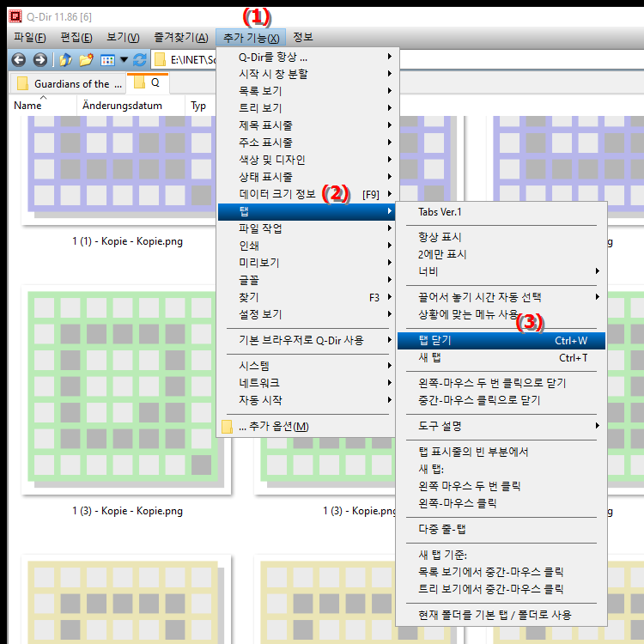Expand the 너비 submenu
Viewport: 644px width, 644px height.
[501, 271]
